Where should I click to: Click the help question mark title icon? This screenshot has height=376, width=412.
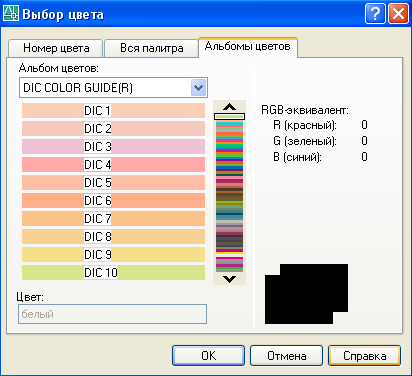tap(375, 14)
